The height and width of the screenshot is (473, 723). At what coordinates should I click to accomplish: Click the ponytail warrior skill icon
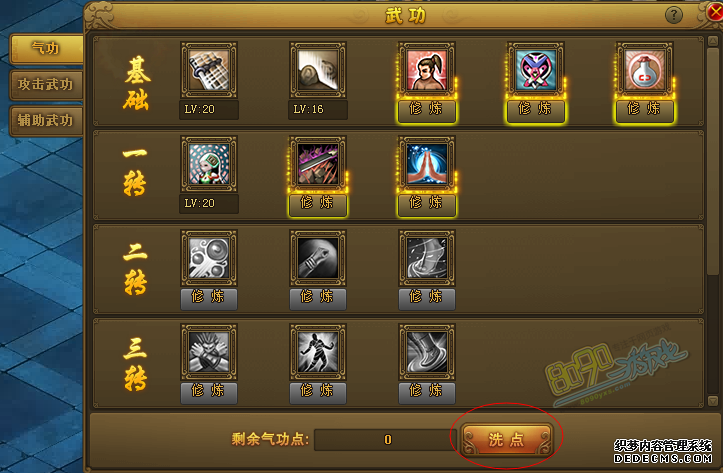click(427, 70)
